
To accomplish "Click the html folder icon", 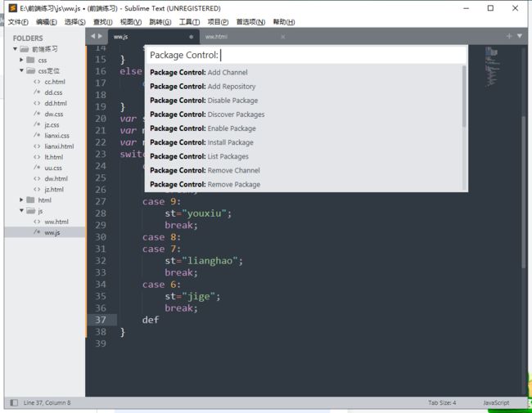I will coord(30,200).
